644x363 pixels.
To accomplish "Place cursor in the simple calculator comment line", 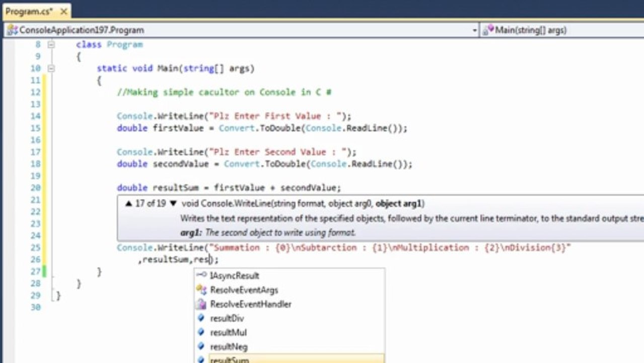I will 224,92.
